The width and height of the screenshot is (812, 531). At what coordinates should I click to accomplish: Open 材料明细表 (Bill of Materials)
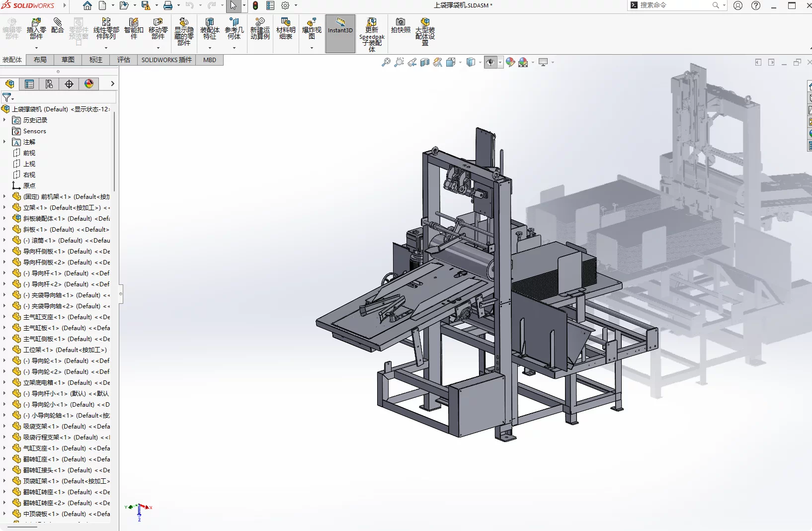click(x=286, y=29)
